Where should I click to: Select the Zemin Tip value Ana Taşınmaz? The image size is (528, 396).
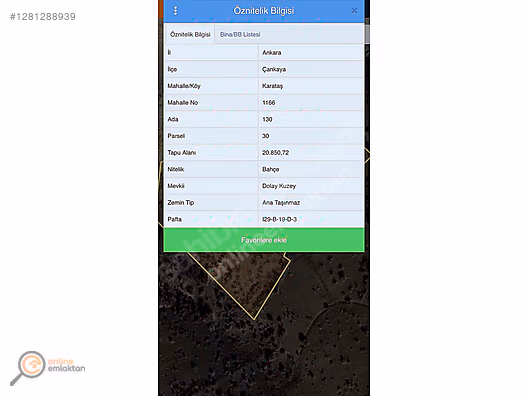pyautogui.click(x=311, y=203)
